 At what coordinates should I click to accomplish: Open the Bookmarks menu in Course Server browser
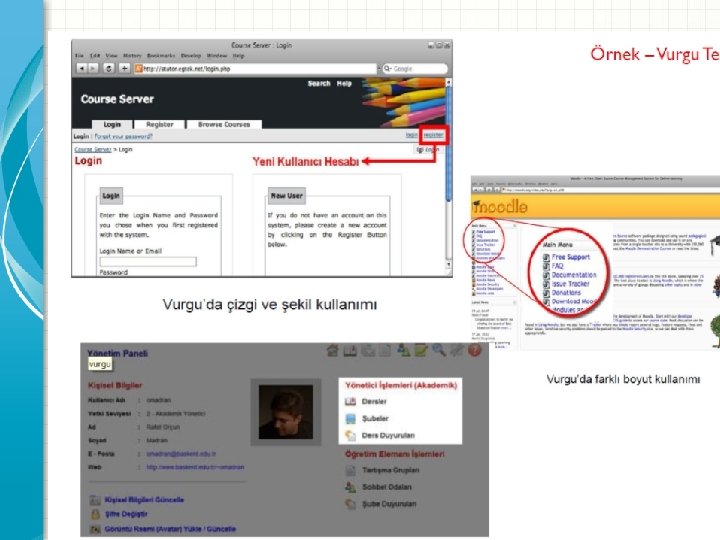[x=161, y=56]
